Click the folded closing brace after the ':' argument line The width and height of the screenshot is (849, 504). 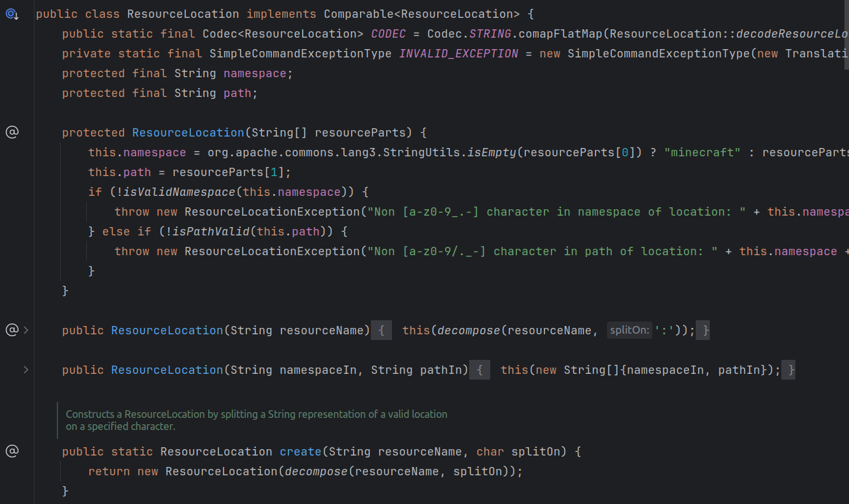(x=703, y=330)
